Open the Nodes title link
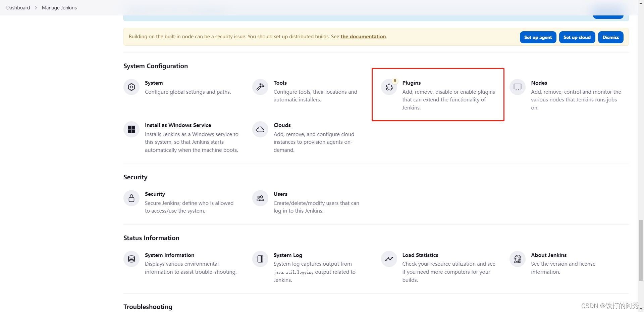Screen dimensions: 644x312 coord(539,83)
